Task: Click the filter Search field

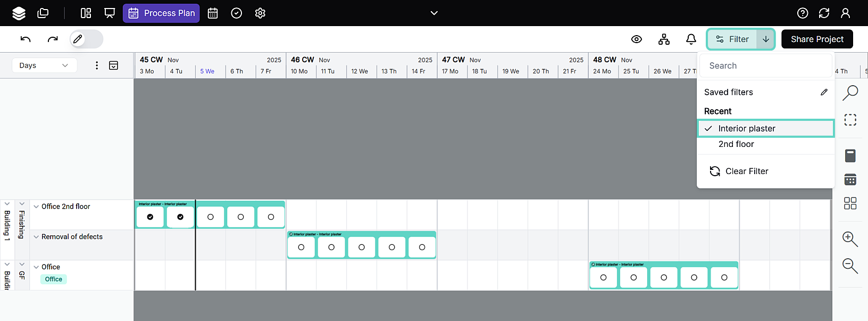Action: click(x=765, y=66)
